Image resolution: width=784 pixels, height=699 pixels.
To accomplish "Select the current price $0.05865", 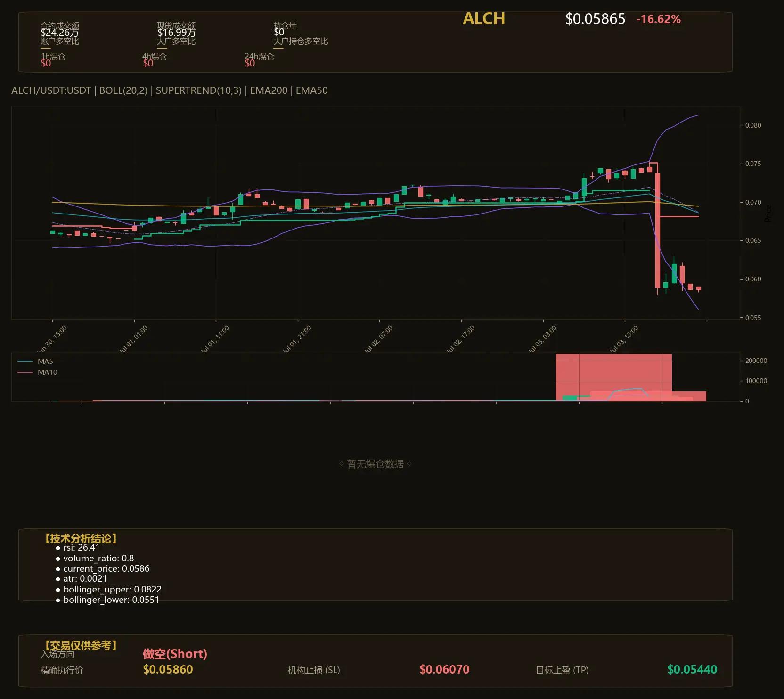I will [595, 19].
